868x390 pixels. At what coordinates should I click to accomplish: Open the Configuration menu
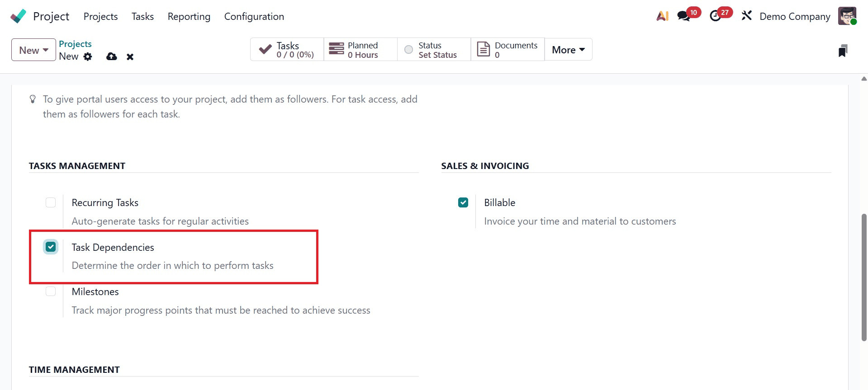tap(254, 17)
